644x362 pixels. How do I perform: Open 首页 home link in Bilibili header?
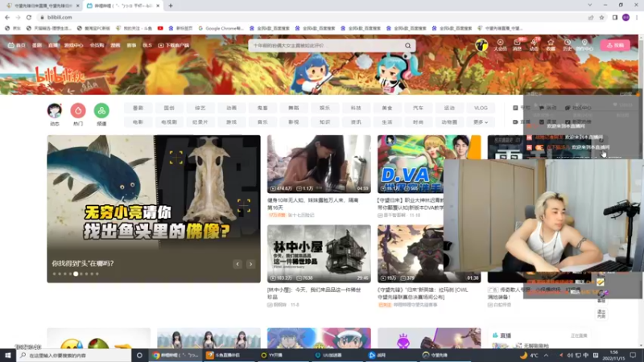[16, 46]
